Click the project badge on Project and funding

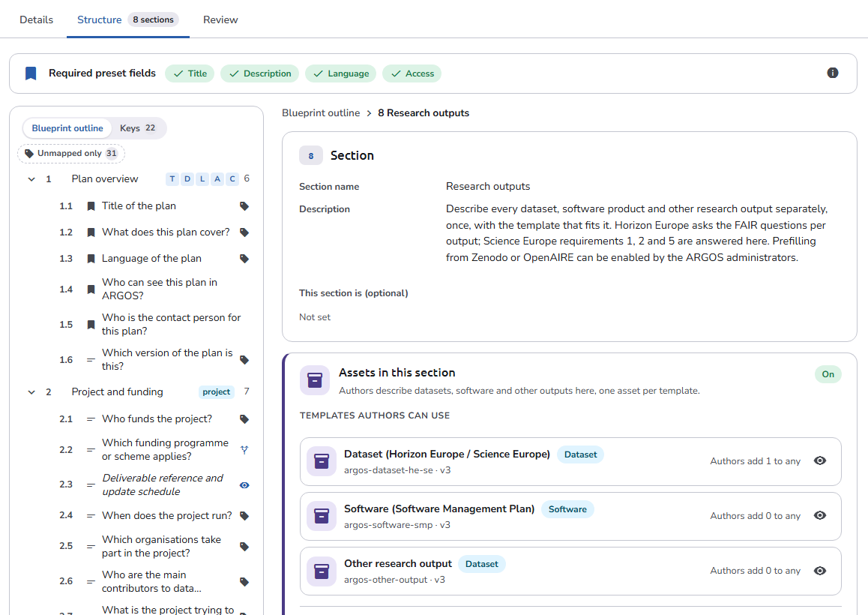click(216, 392)
